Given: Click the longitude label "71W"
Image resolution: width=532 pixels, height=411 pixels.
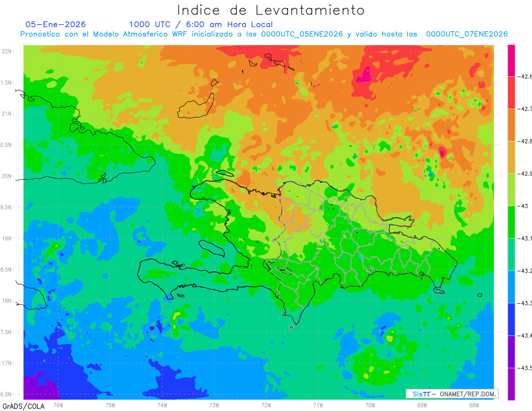Looking at the screenshot, I should pyautogui.click(x=318, y=404).
